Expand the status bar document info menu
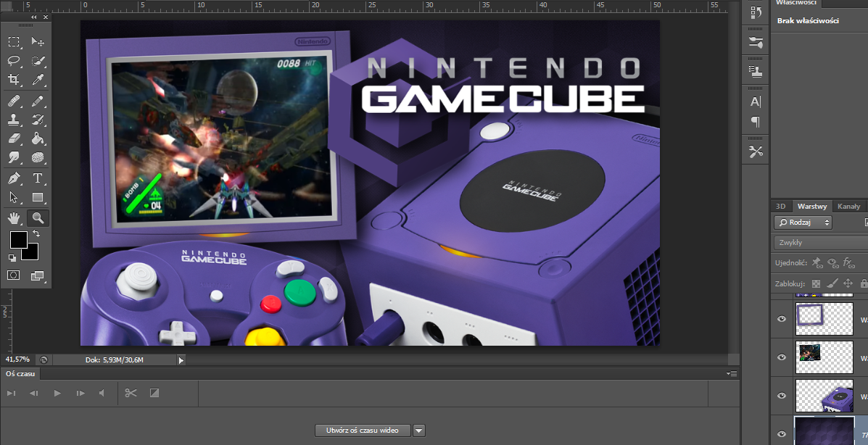868x445 pixels. coord(181,360)
